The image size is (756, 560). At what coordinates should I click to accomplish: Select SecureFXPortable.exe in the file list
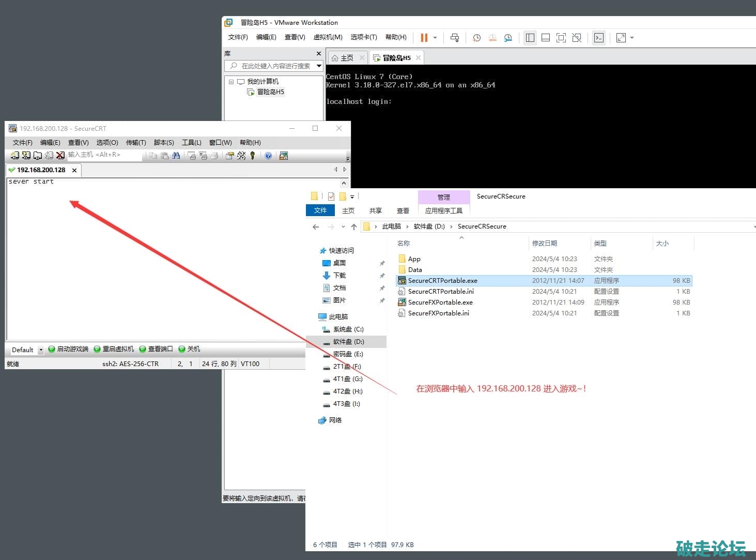[440, 302]
